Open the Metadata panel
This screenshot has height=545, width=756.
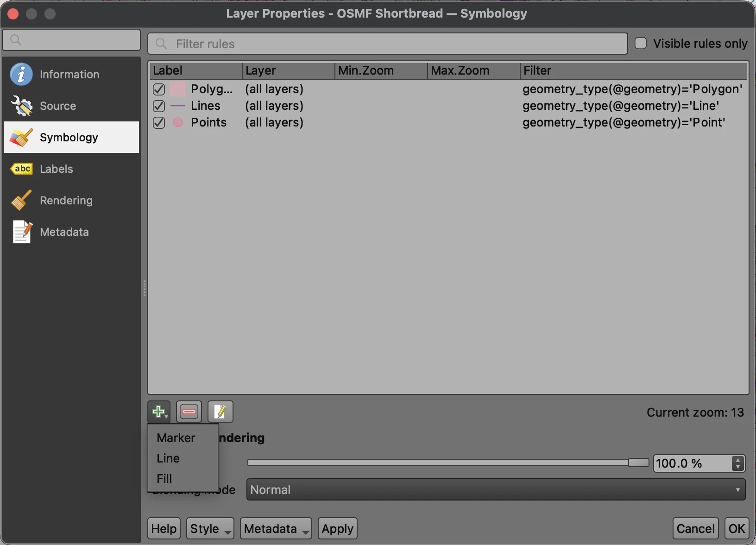[x=64, y=232]
